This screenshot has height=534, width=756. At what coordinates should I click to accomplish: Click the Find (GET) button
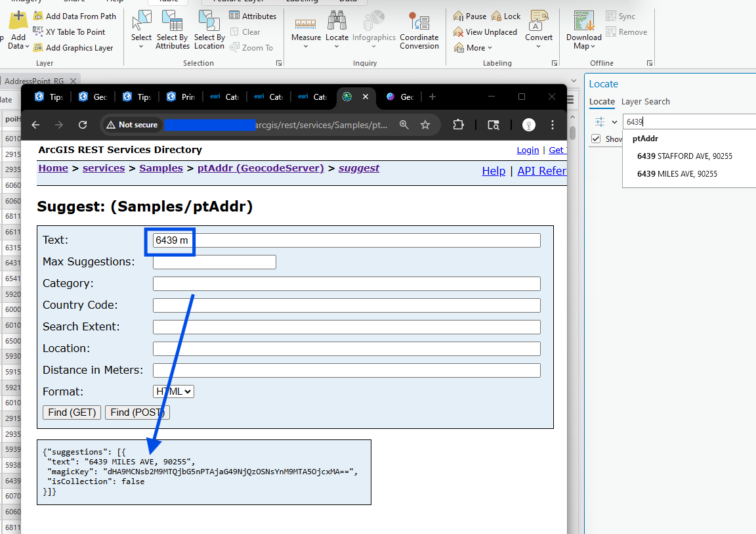click(x=72, y=412)
